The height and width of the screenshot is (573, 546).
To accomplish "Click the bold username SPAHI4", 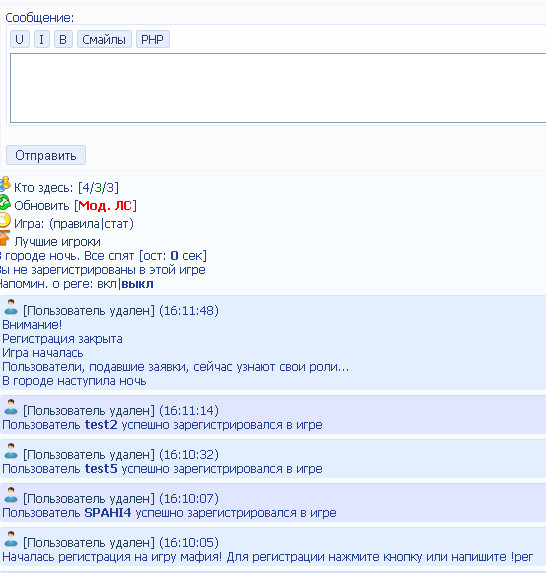I will click(x=108, y=513).
